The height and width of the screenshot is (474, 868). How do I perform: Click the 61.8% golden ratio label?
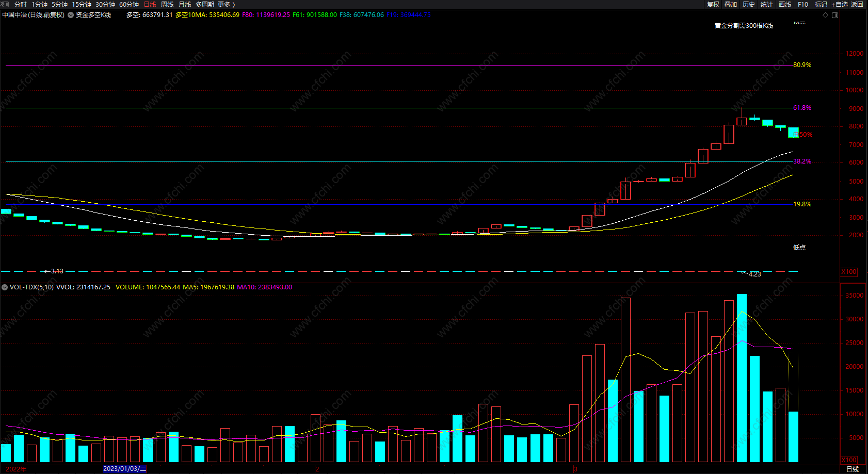click(x=802, y=108)
